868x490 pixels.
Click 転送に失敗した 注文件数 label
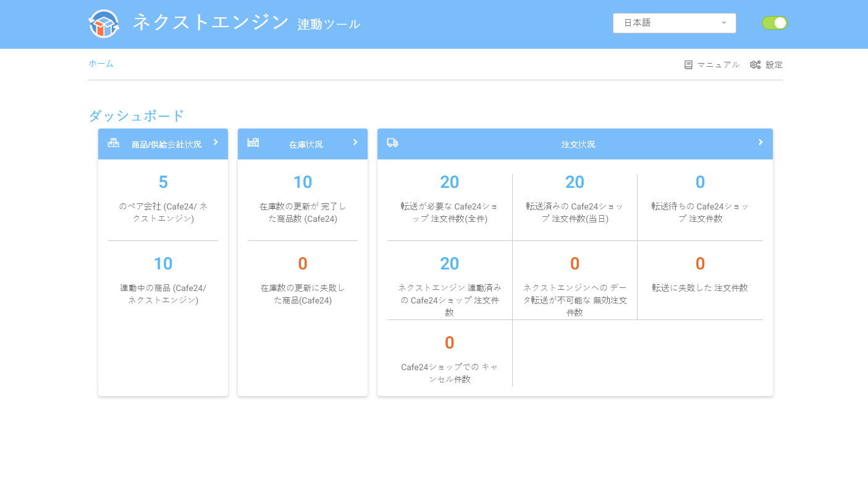pyautogui.click(x=700, y=288)
